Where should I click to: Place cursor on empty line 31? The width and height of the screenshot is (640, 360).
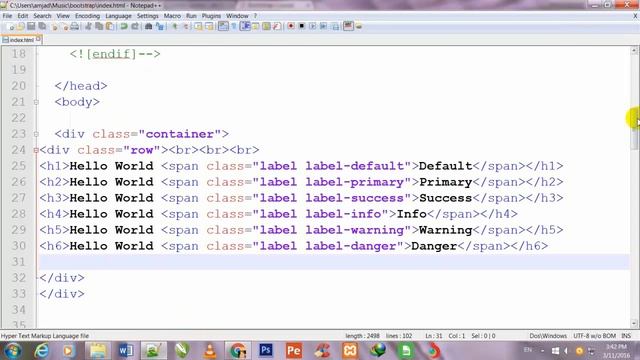coord(334,262)
